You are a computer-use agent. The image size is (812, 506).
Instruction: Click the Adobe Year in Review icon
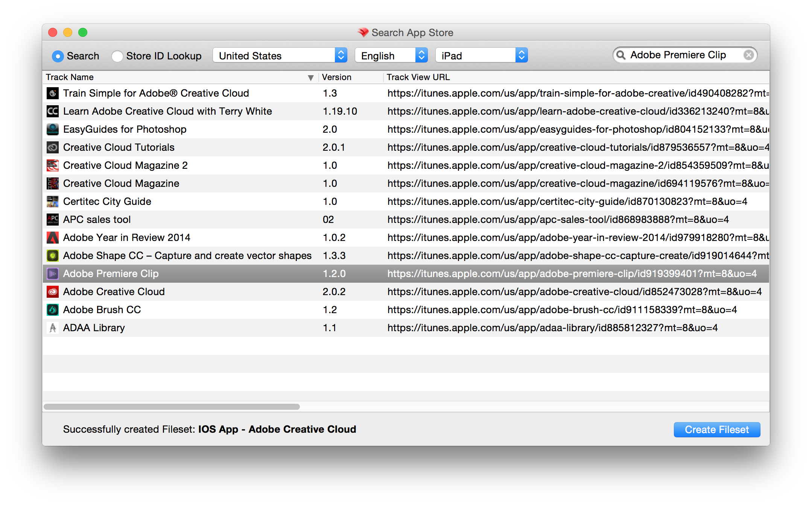(53, 238)
